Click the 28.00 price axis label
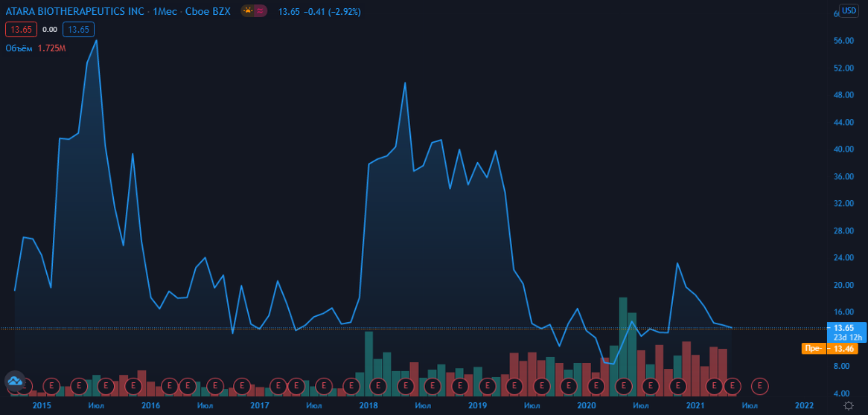 click(x=845, y=231)
